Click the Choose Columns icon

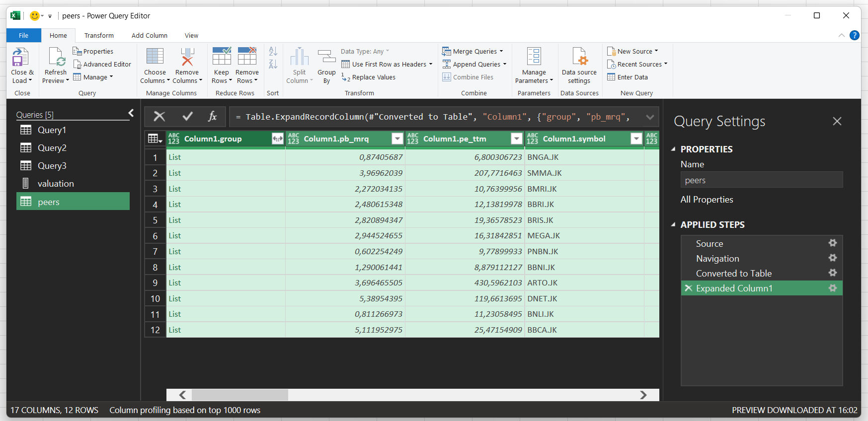click(155, 57)
